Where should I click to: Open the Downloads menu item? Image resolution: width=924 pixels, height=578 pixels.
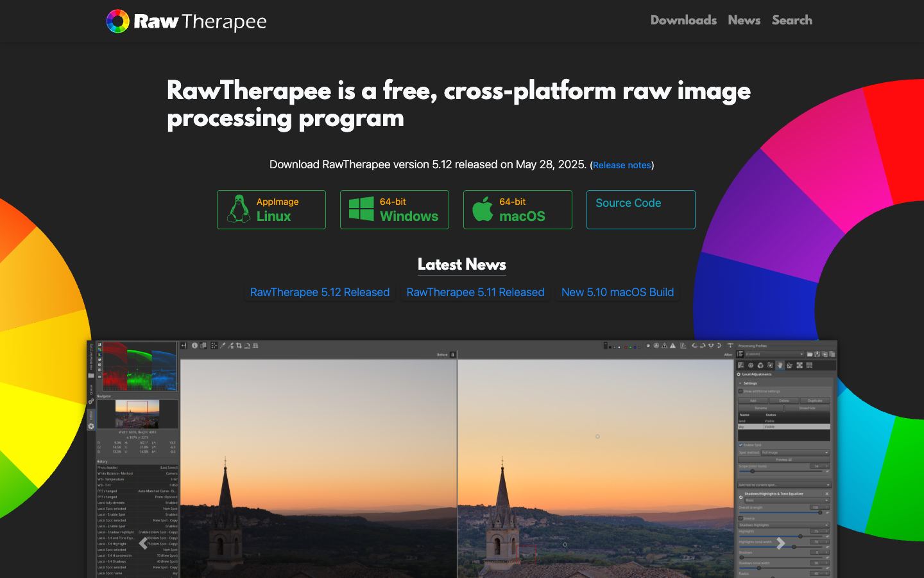coord(683,20)
